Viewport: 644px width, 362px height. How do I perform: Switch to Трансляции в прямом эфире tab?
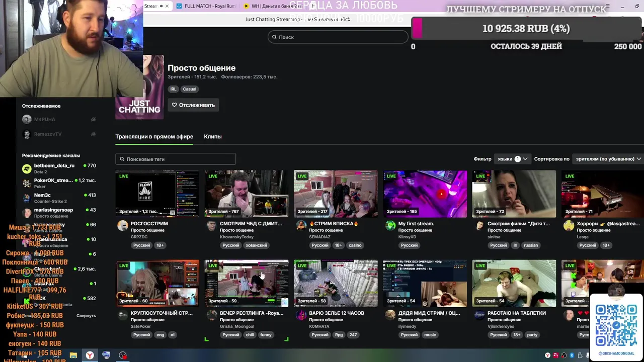tap(154, 137)
